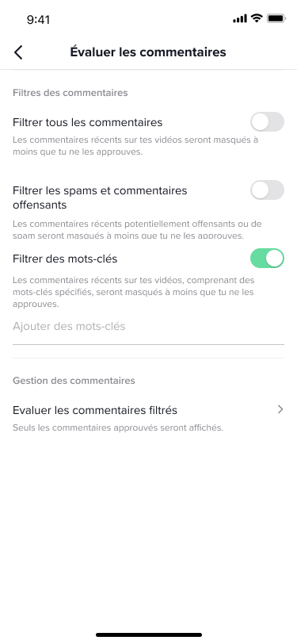Tap the Filtrer tous les commentaires label

(87, 122)
